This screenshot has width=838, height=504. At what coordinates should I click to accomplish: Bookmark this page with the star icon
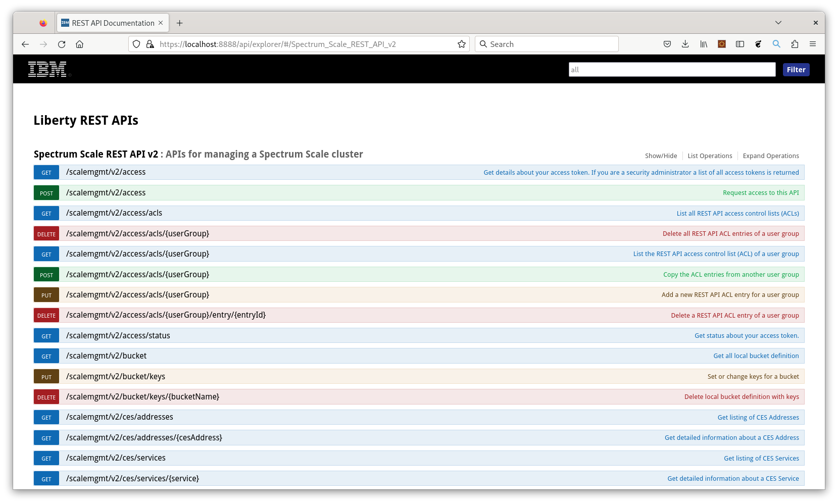pyautogui.click(x=461, y=44)
